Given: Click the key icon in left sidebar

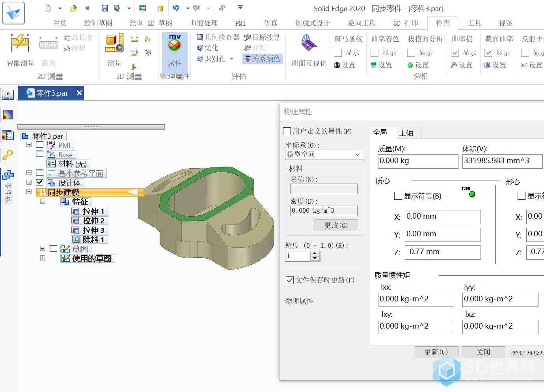Looking at the screenshot, I should [x=7, y=155].
